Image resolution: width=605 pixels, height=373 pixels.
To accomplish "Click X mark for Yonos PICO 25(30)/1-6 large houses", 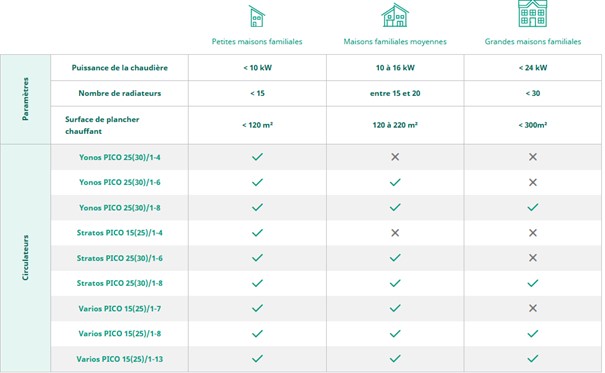I will 533,182.
